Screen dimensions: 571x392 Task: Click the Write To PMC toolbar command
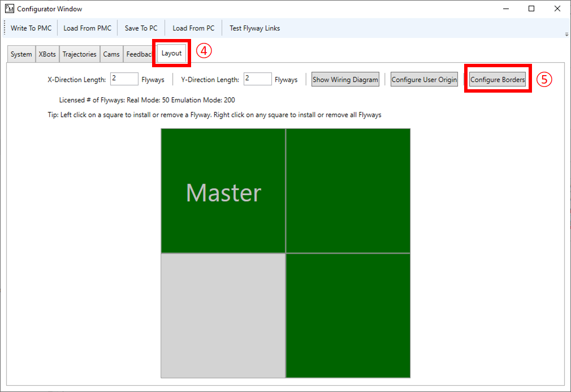coord(31,28)
